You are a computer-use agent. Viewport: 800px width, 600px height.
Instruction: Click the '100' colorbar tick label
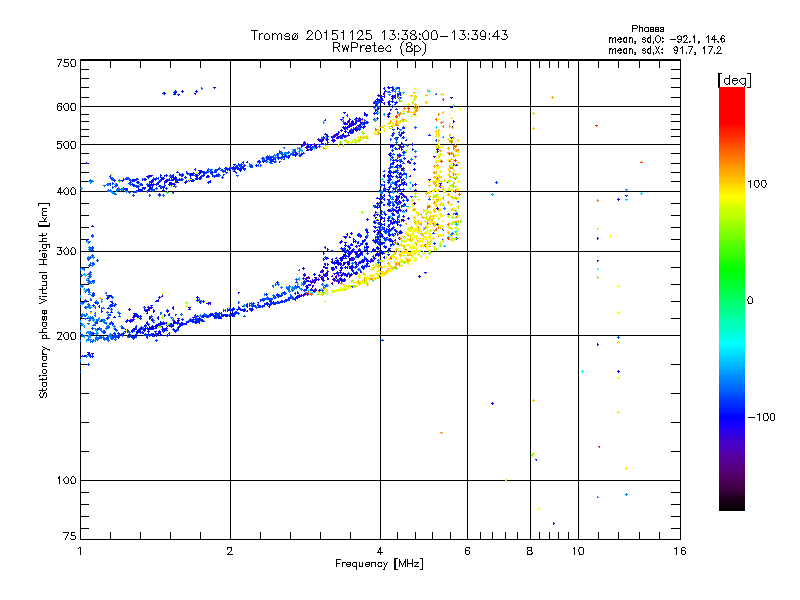pyautogui.click(x=757, y=184)
